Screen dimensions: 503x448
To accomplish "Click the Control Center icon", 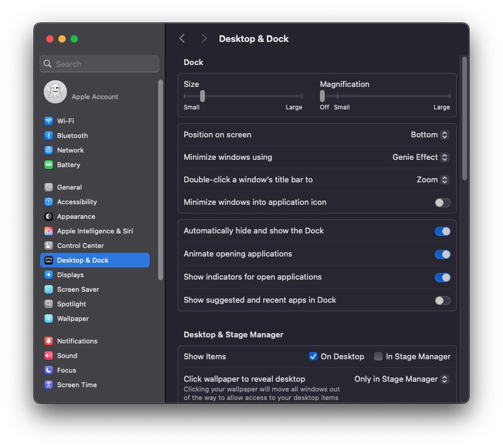I will point(49,246).
